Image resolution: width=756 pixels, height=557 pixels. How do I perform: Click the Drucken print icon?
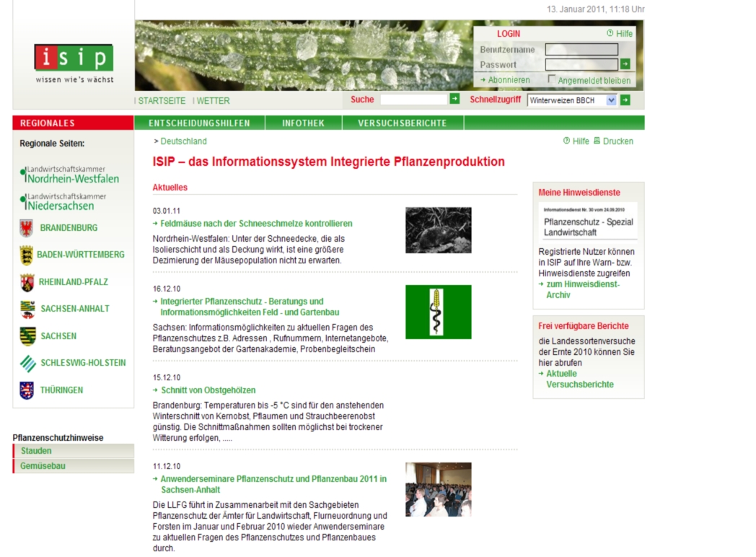click(597, 141)
